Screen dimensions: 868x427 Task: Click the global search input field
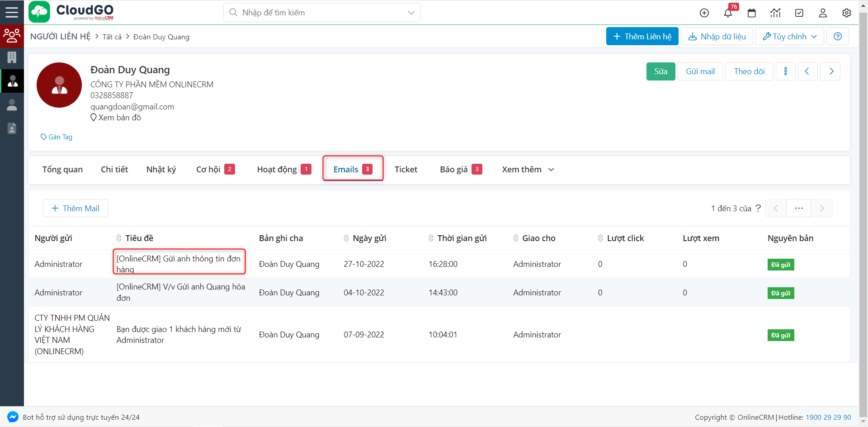point(316,13)
